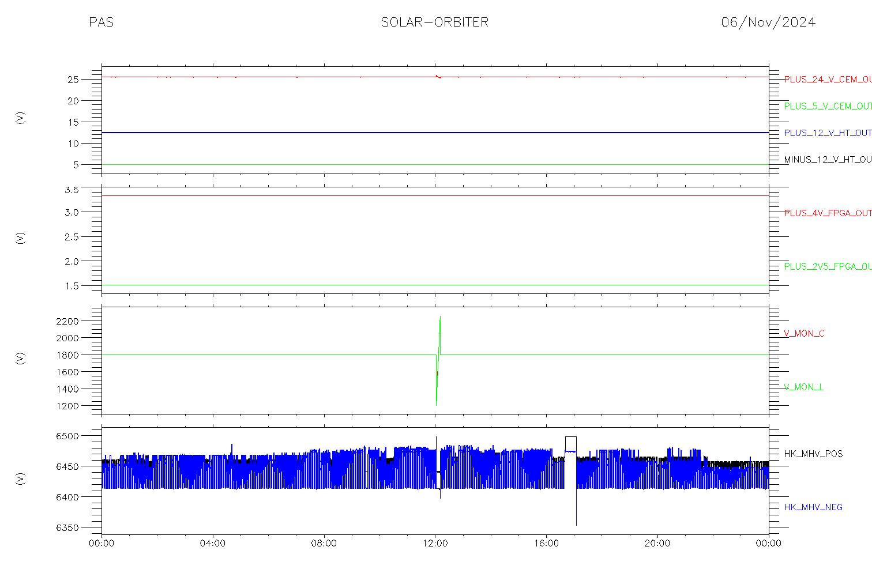The height and width of the screenshot is (588, 872).
Task: Select the V_MON_C legend label
Action: [x=804, y=333]
